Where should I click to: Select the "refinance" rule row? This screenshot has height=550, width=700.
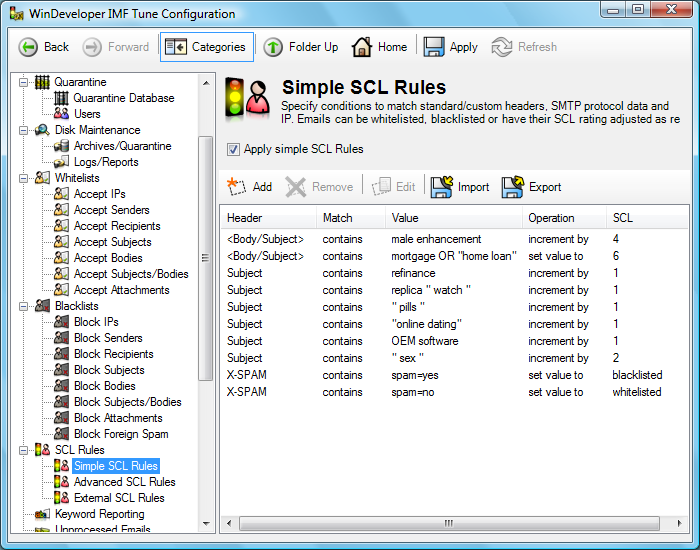[x=454, y=273]
